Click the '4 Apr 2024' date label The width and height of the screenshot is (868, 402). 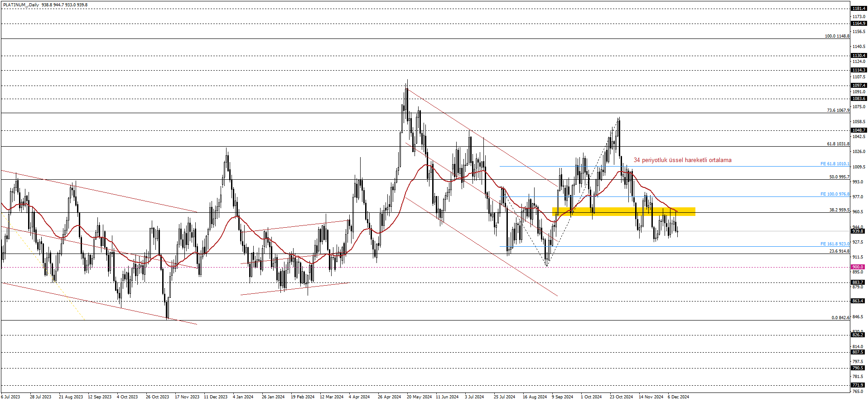tap(359, 397)
